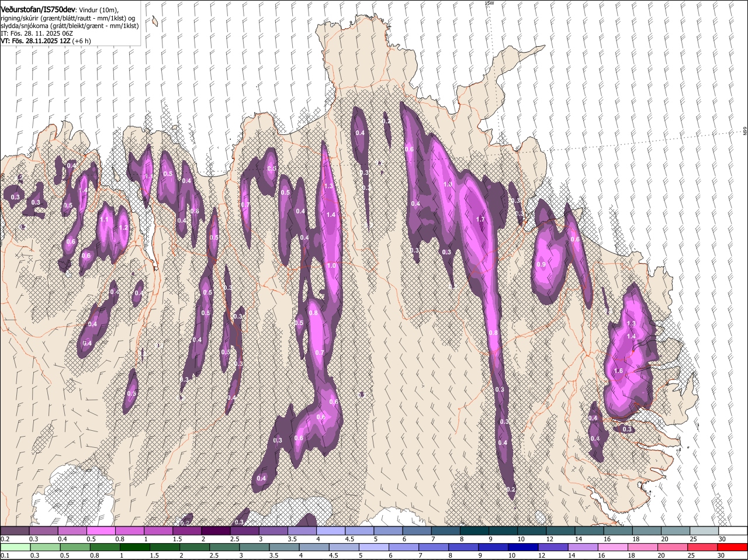Click the light gray 25 swatch in upper legend
This screenshot has width=748, height=560.
click(704, 531)
